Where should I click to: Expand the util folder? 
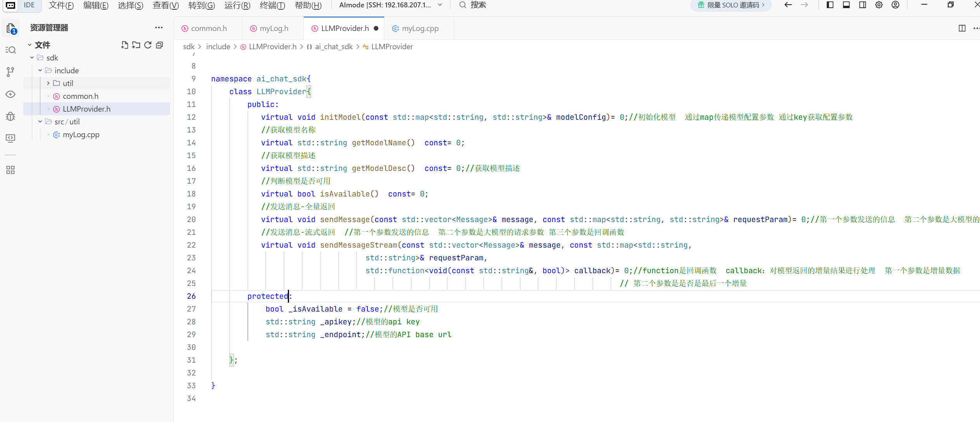click(68, 83)
